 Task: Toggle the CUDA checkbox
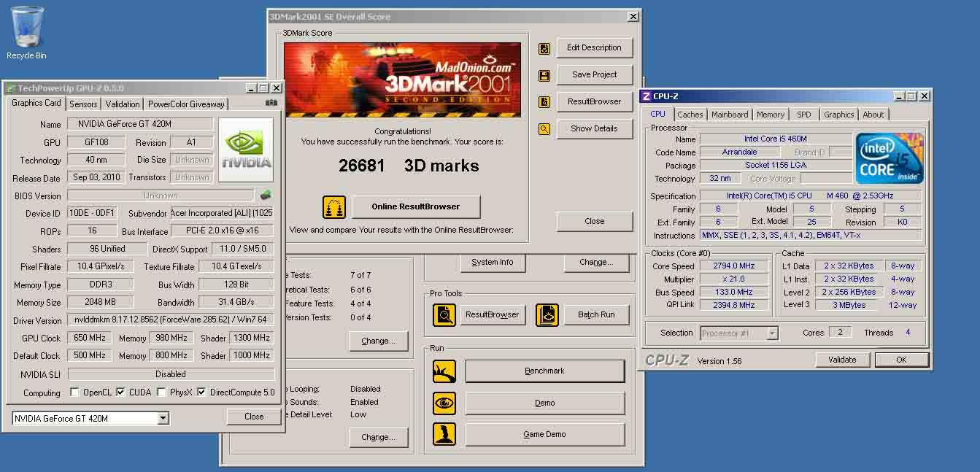pyautogui.click(x=121, y=392)
